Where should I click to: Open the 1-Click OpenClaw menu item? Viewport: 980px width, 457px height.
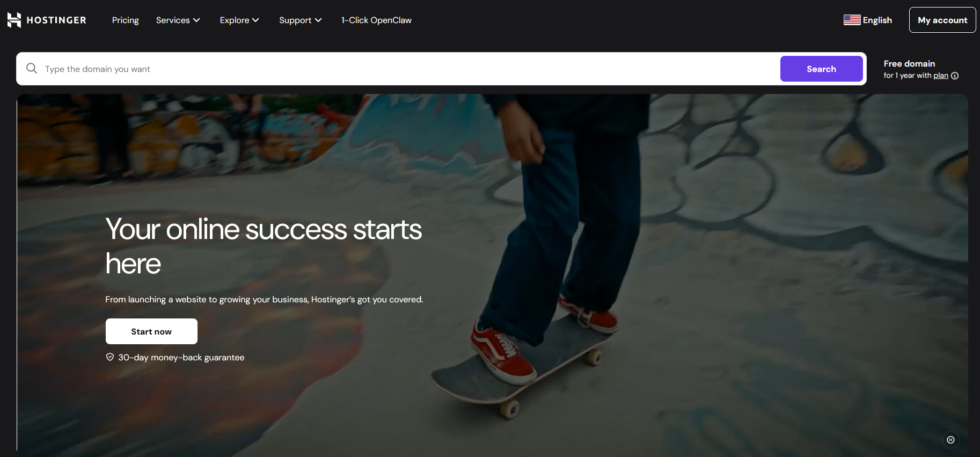[x=376, y=20]
